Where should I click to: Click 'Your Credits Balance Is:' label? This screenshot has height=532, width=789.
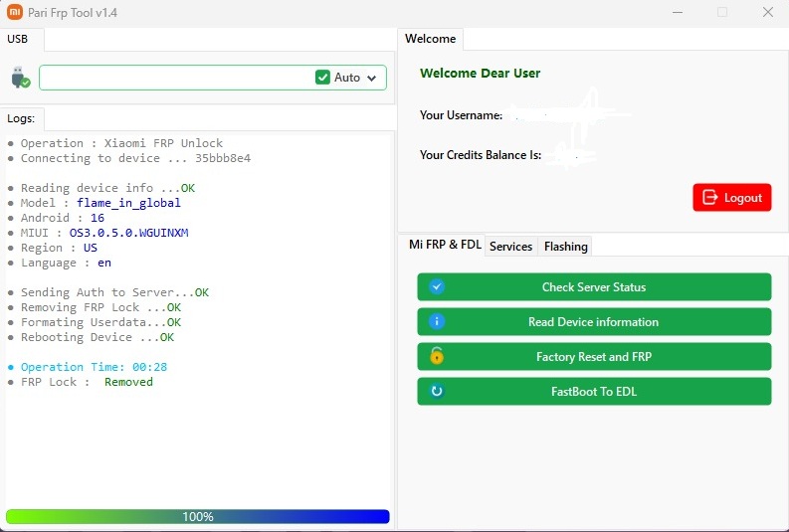coord(481,155)
